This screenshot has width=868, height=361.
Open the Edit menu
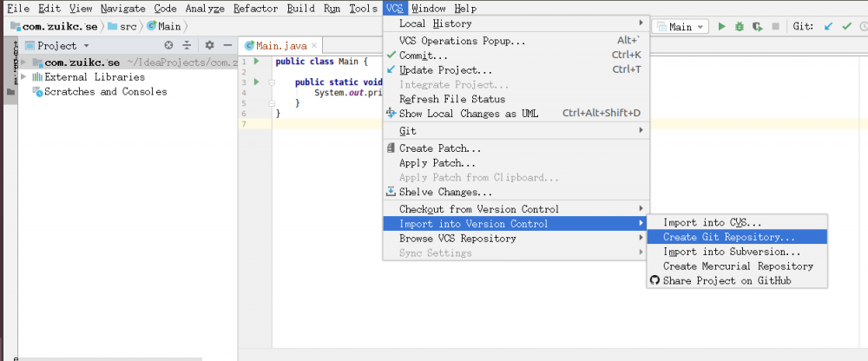(49, 9)
